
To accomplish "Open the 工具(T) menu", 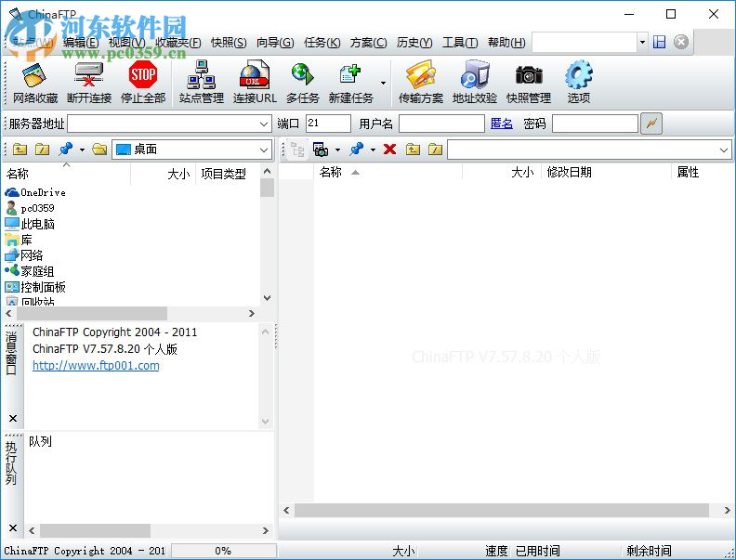I will click(460, 43).
